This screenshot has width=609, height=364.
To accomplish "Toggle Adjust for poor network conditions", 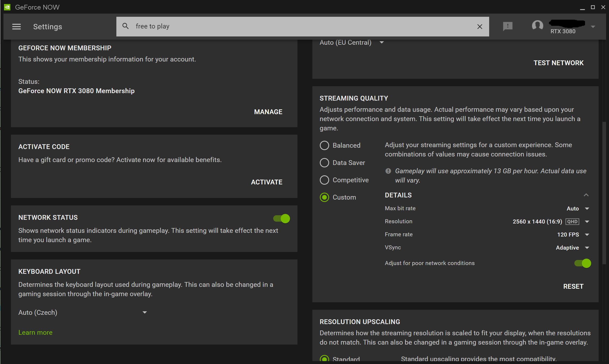I will click(583, 263).
